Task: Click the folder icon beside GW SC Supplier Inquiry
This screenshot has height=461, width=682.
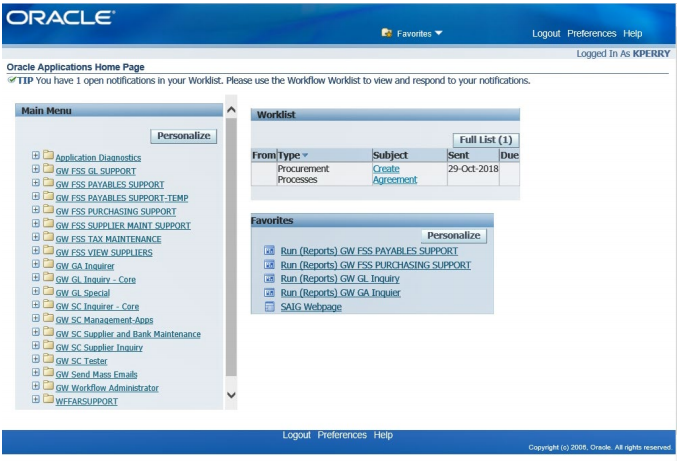Action: [x=48, y=345]
